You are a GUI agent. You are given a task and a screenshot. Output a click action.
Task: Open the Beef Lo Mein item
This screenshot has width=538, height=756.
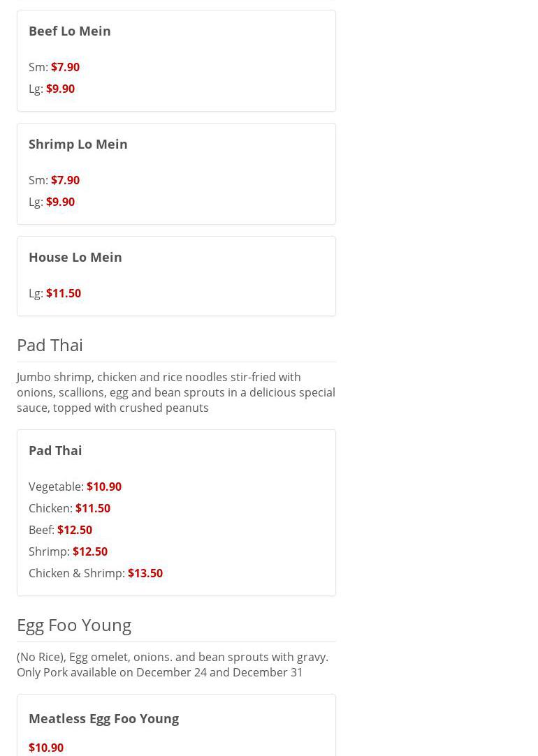(69, 31)
